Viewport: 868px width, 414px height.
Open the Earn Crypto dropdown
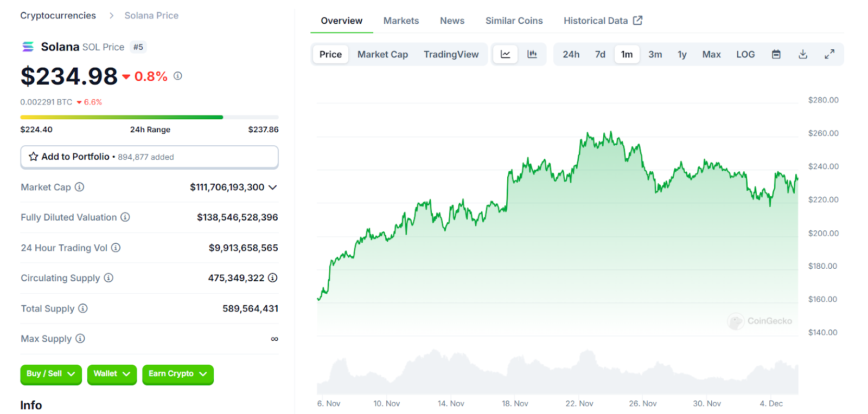click(x=178, y=374)
